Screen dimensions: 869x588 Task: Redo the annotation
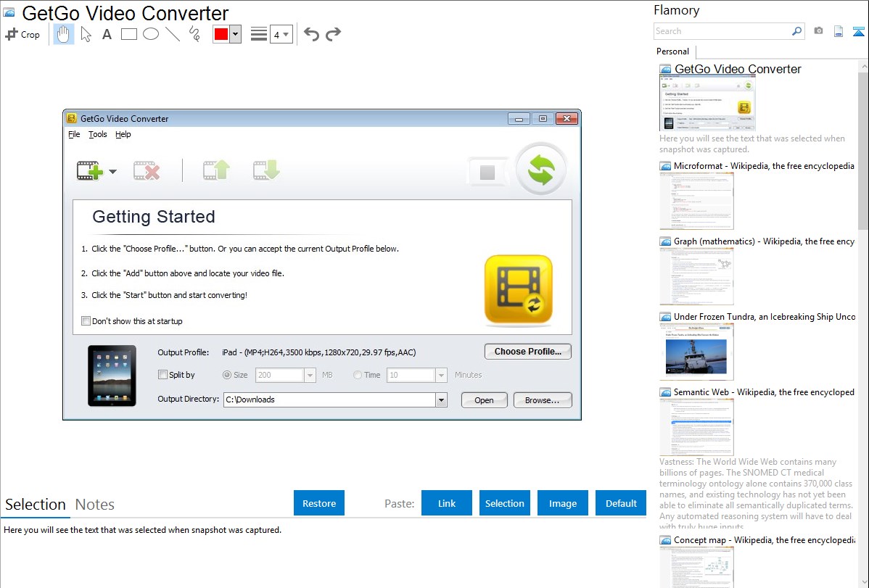[333, 34]
